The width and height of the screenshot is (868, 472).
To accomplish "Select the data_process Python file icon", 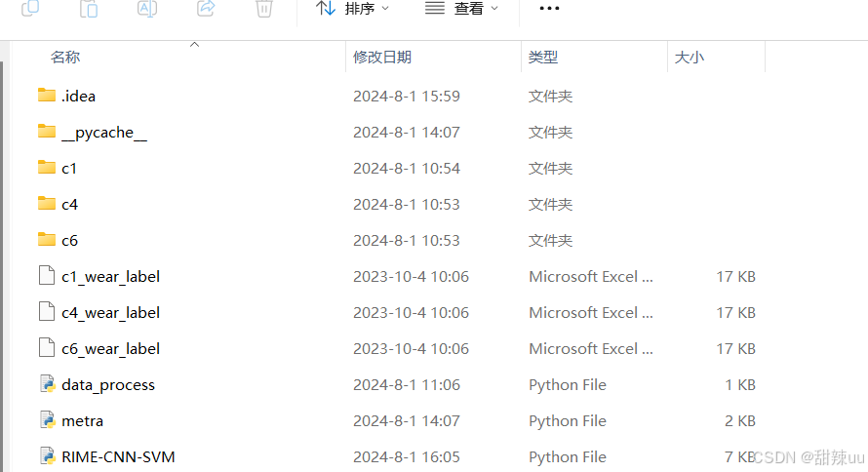I will coord(47,384).
